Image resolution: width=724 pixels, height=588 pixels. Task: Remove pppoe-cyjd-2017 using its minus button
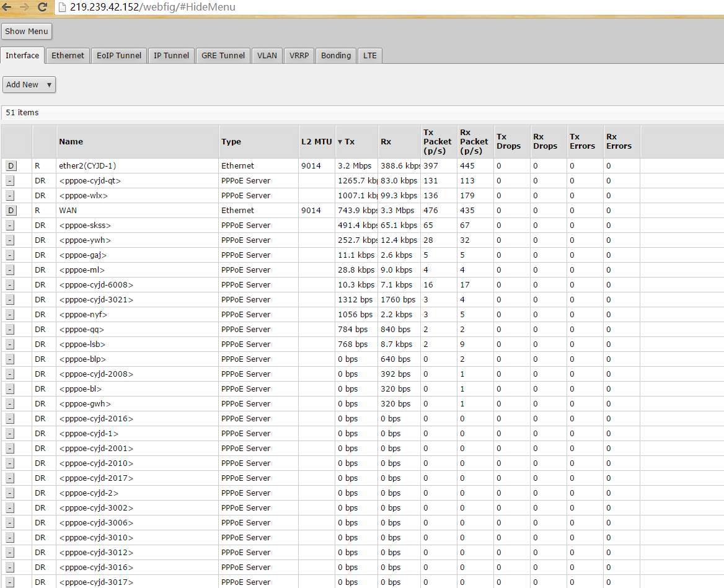coord(10,478)
